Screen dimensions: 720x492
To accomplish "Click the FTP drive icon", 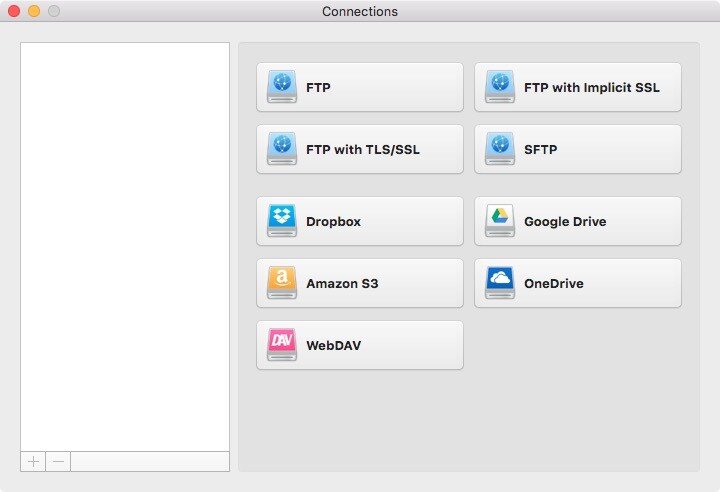I will click(x=282, y=86).
